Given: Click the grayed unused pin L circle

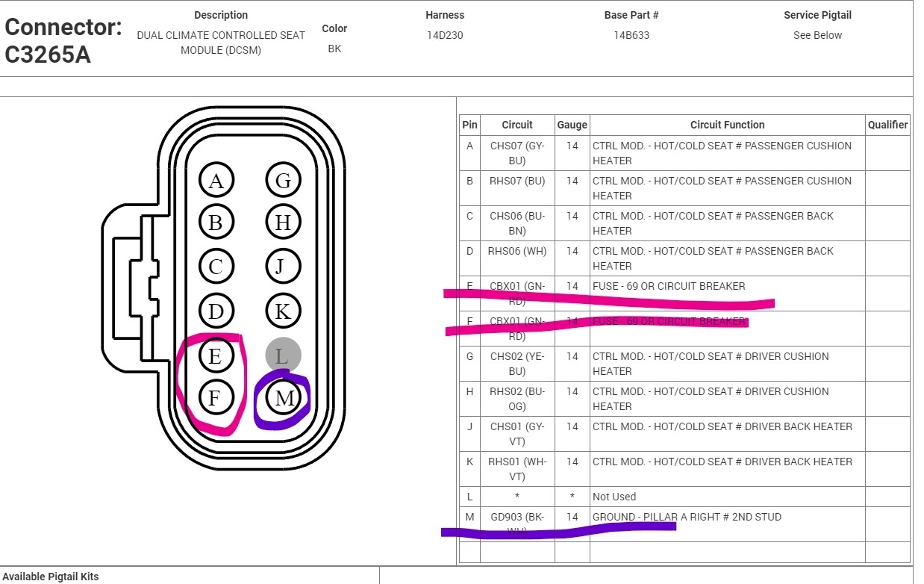Looking at the screenshot, I should 283,355.
